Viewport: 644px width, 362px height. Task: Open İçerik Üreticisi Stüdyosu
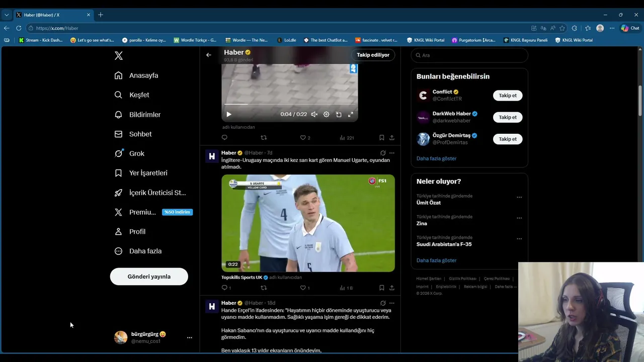pyautogui.click(x=151, y=193)
